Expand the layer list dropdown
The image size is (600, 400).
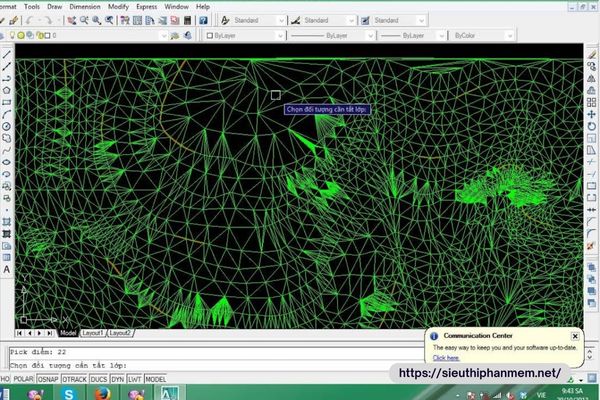click(x=163, y=36)
